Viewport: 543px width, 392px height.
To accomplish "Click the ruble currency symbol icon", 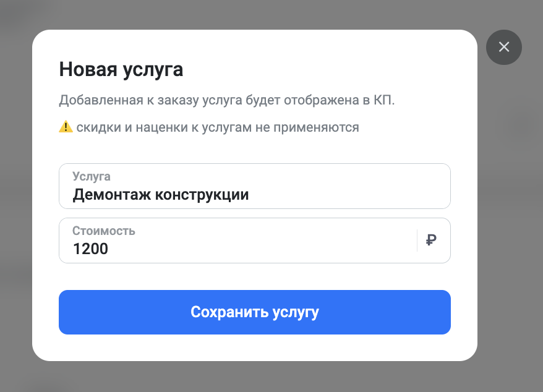I will (x=431, y=240).
